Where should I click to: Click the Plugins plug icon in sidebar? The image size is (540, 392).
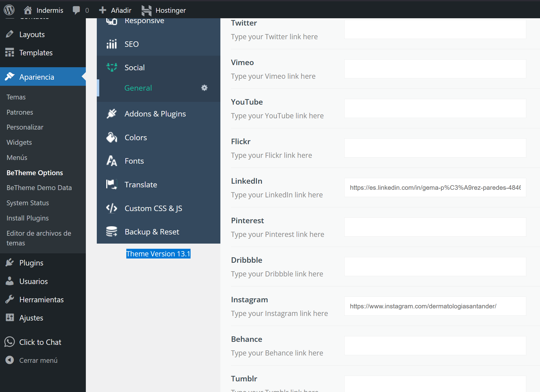[9, 262]
